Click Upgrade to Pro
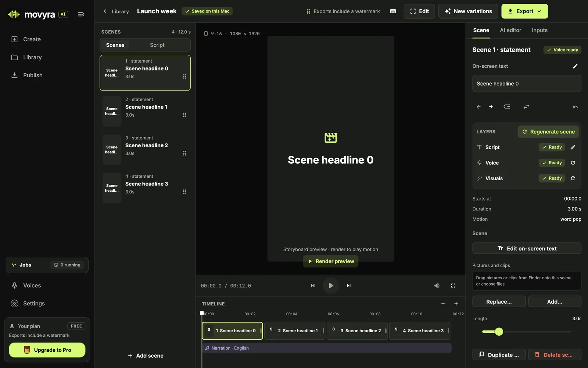Image resolution: width=588 pixels, height=368 pixels. point(47,350)
